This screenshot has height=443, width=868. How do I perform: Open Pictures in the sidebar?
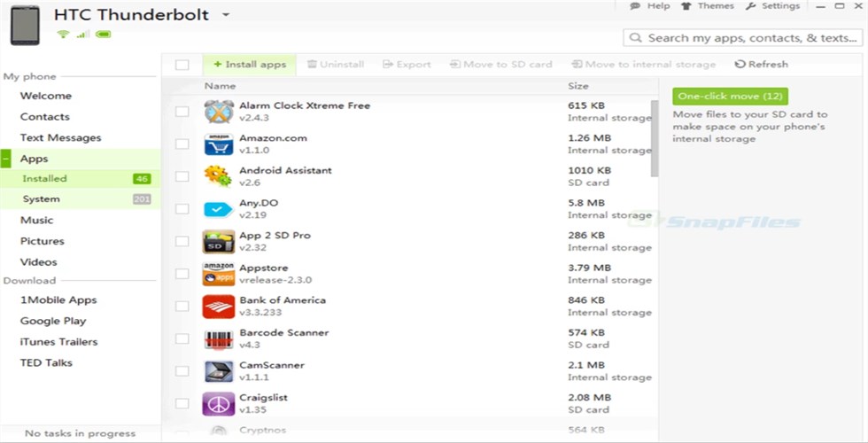[x=43, y=241]
